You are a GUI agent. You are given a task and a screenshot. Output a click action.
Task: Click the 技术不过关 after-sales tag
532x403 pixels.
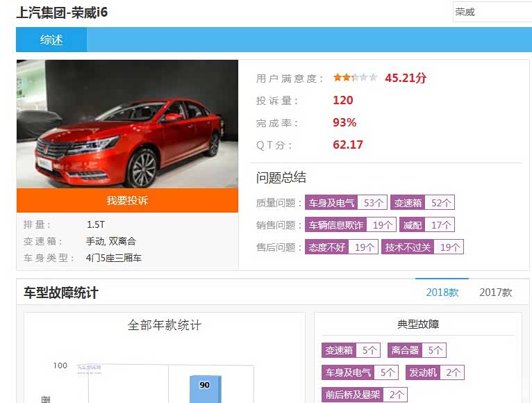click(422, 247)
